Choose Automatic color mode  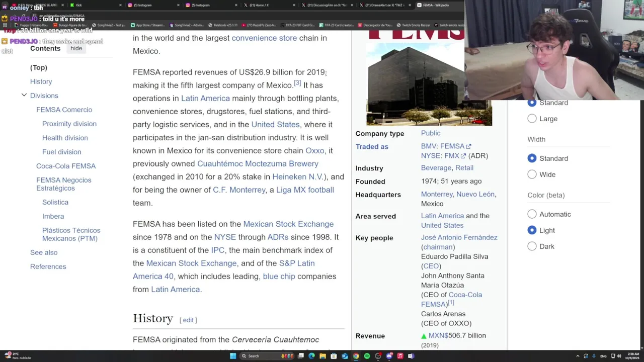pos(532,214)
